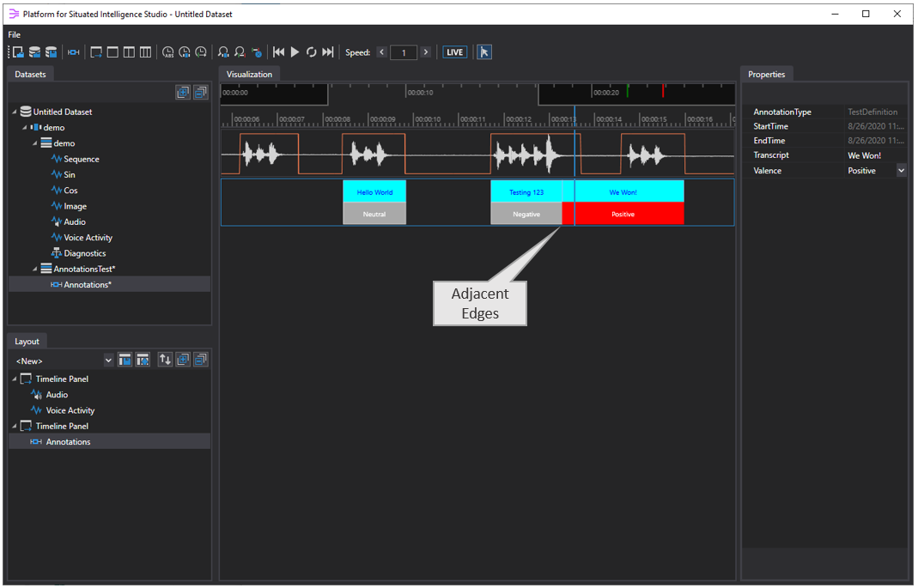918x588 pixels.
Task: Toggle repeat loop playback
Action: pos(312,52)
